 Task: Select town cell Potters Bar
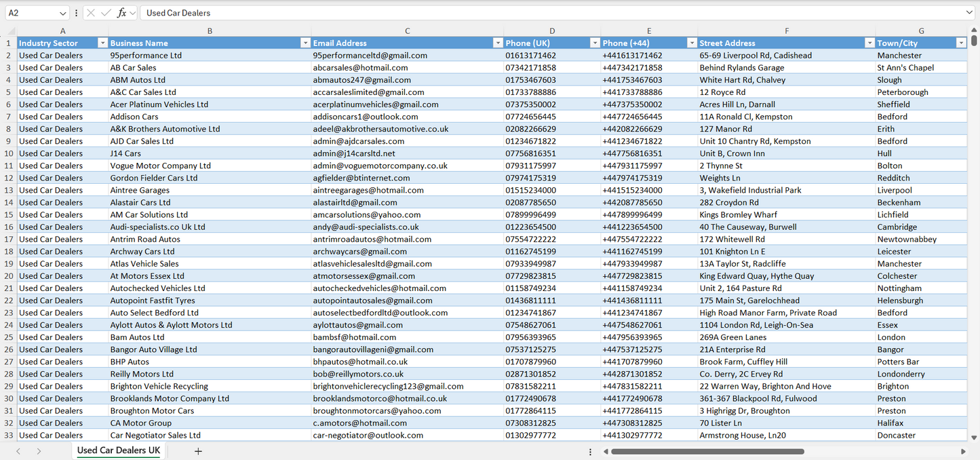click(x=921, y=362)
